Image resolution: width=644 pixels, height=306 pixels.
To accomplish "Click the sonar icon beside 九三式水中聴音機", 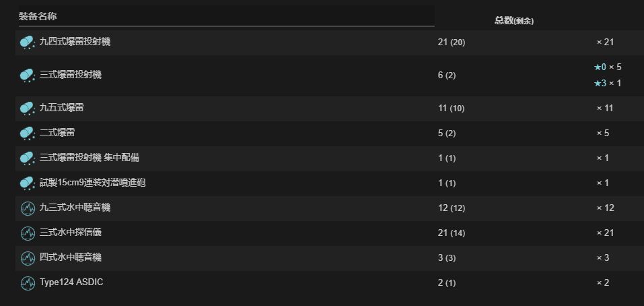I will click(x=28, y=208).
